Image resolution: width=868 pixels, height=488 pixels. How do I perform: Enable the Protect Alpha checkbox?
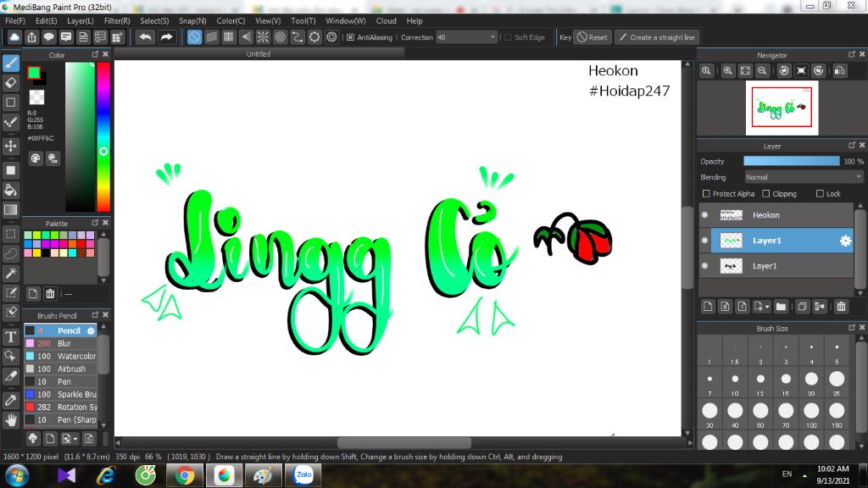pos(706,194)
